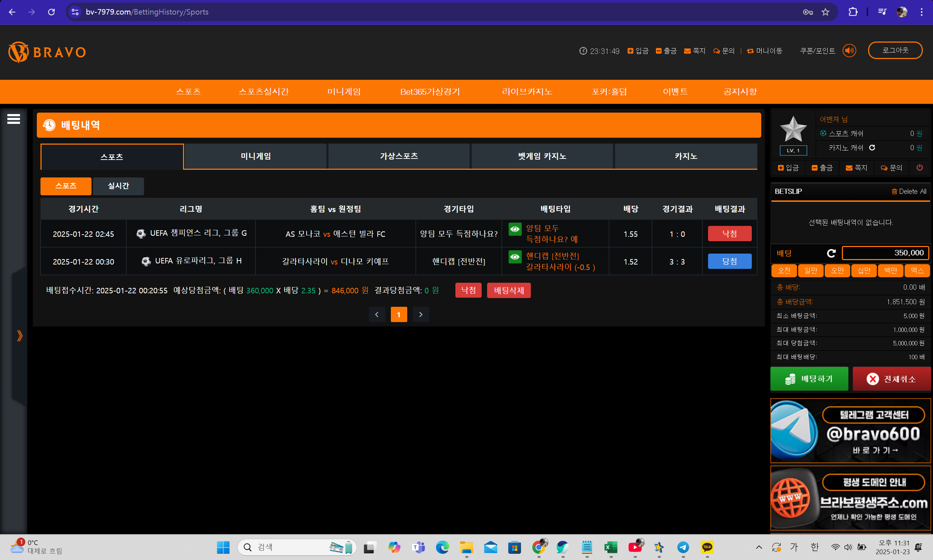This screenshot has height=560, width=933.
Task: Toggle eye icon on Galatasaray bet row
Action: [x=515, y=257]
